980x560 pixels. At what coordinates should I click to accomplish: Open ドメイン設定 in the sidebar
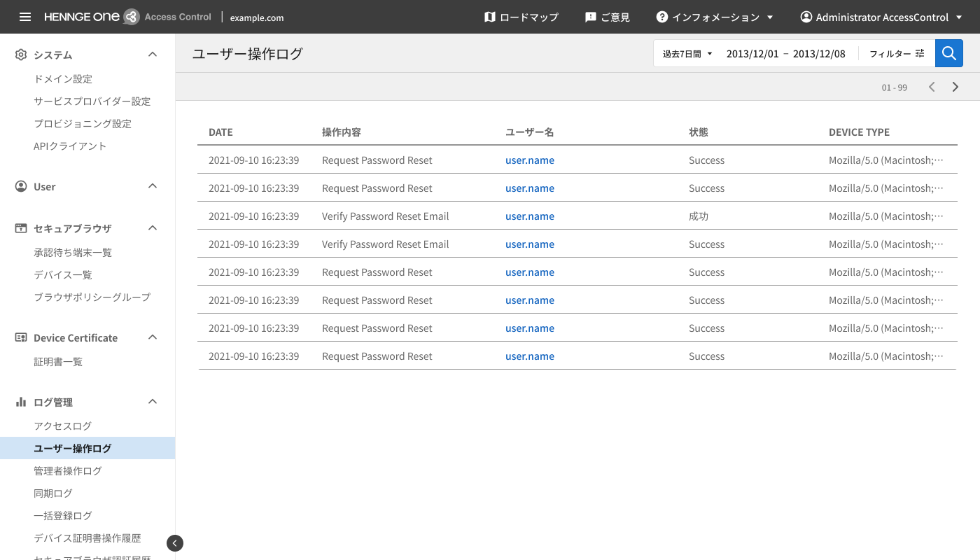[63, 79]
